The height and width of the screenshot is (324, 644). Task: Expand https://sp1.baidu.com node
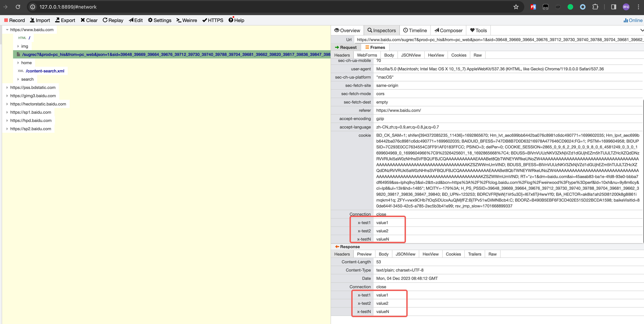tap(7, 112)
